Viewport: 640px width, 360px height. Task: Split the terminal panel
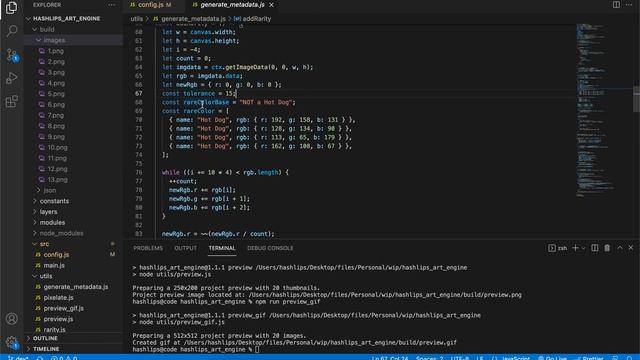pos(595,248)
